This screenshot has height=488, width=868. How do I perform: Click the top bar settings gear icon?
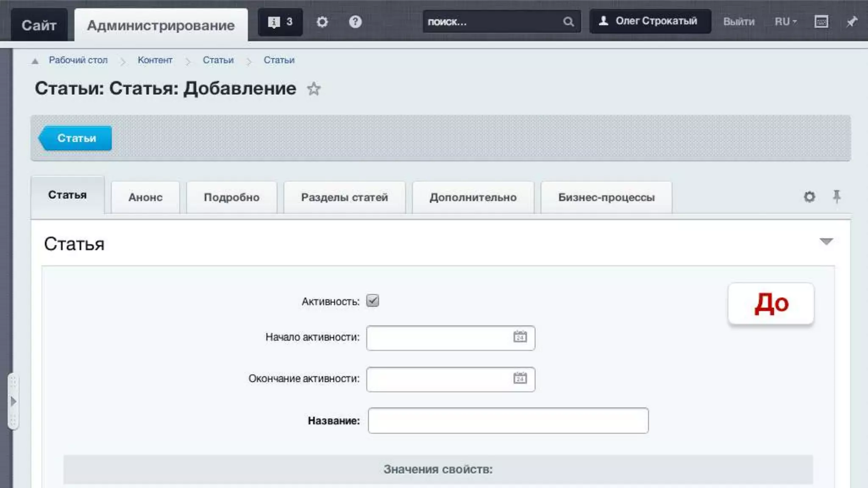pyautogui.click(x=322, y=22)
